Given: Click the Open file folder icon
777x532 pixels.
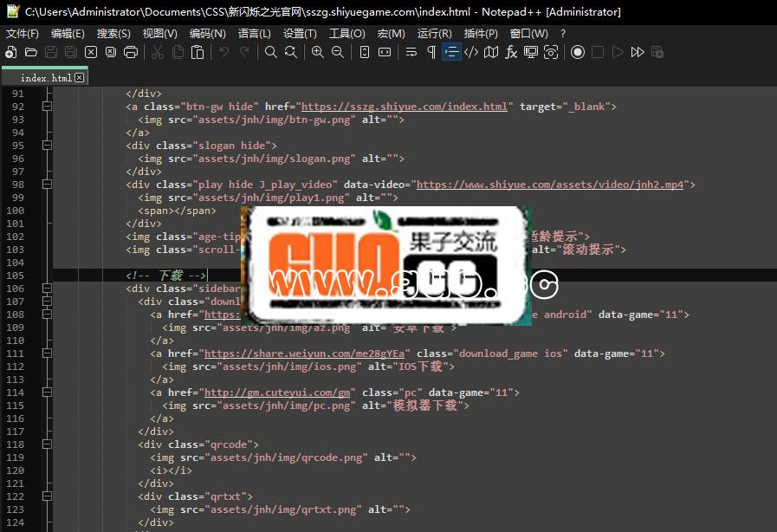Looking at the screenshot, I should pos(30,52).
